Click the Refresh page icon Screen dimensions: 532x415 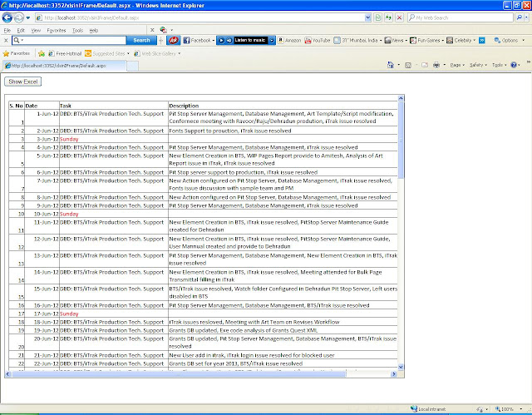[388, 17]
